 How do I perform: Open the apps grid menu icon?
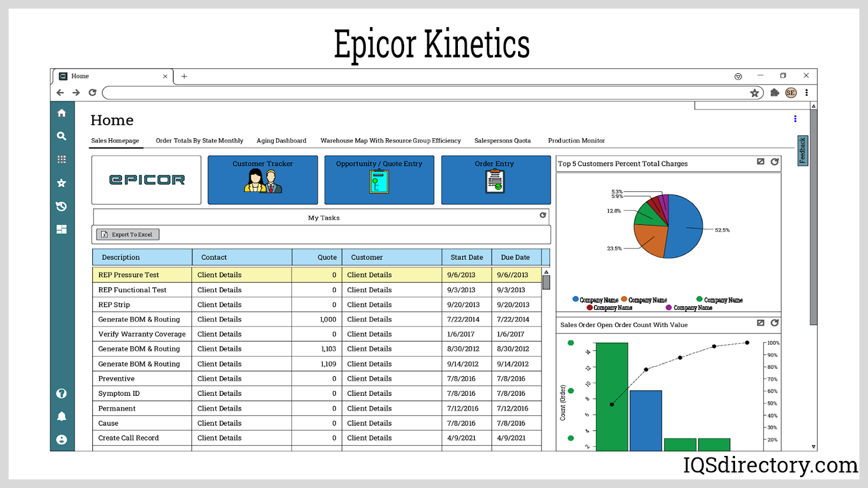tap(62, 159)
